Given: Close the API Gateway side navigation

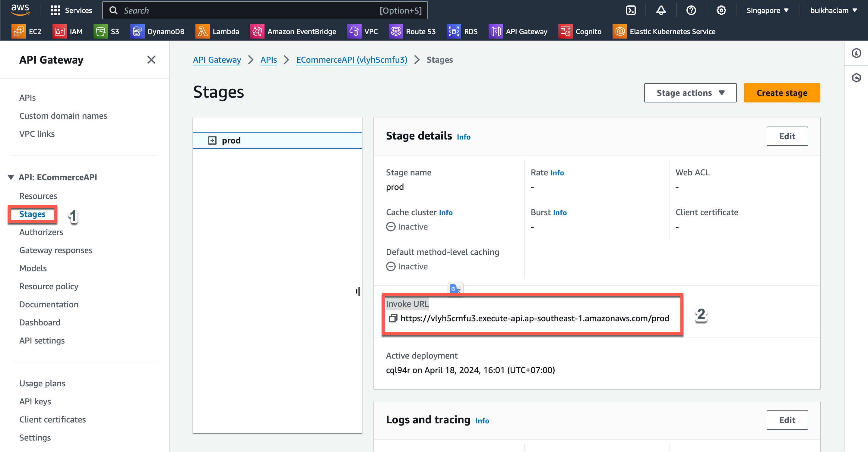Looking at the screenshot, I should coord(151,60).
